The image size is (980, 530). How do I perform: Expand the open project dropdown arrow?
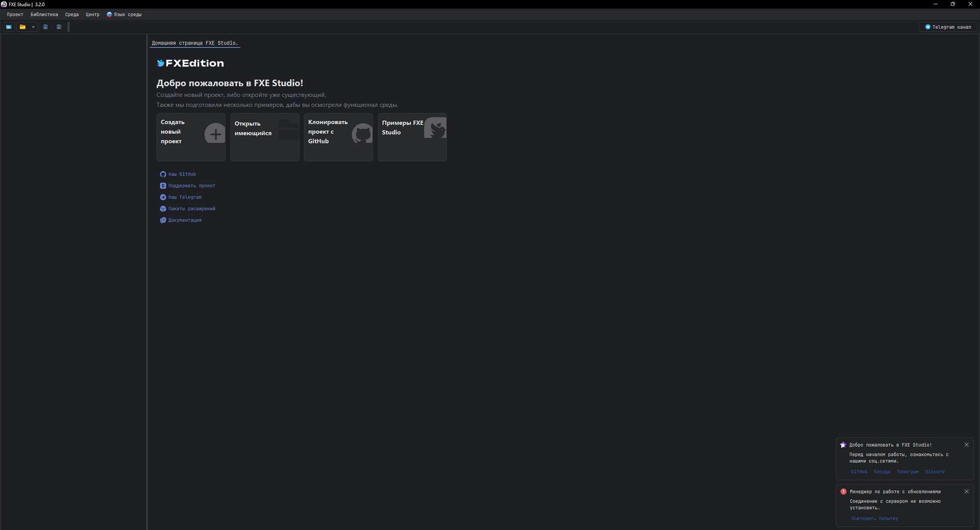coord(33,27)
